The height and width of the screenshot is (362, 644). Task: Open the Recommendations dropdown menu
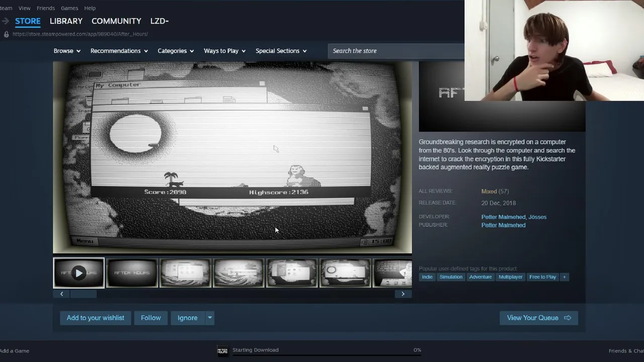pos(119,51)
